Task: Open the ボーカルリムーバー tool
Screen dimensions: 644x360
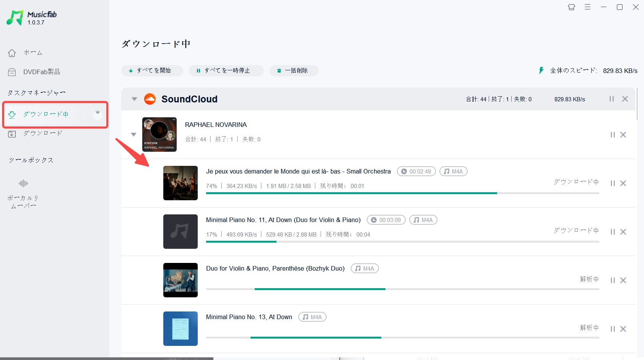Action: pos(23,194)
